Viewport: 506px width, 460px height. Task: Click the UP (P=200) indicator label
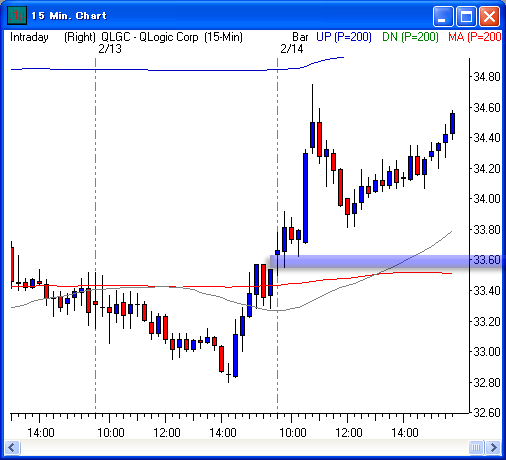click(x=344, y=37)
